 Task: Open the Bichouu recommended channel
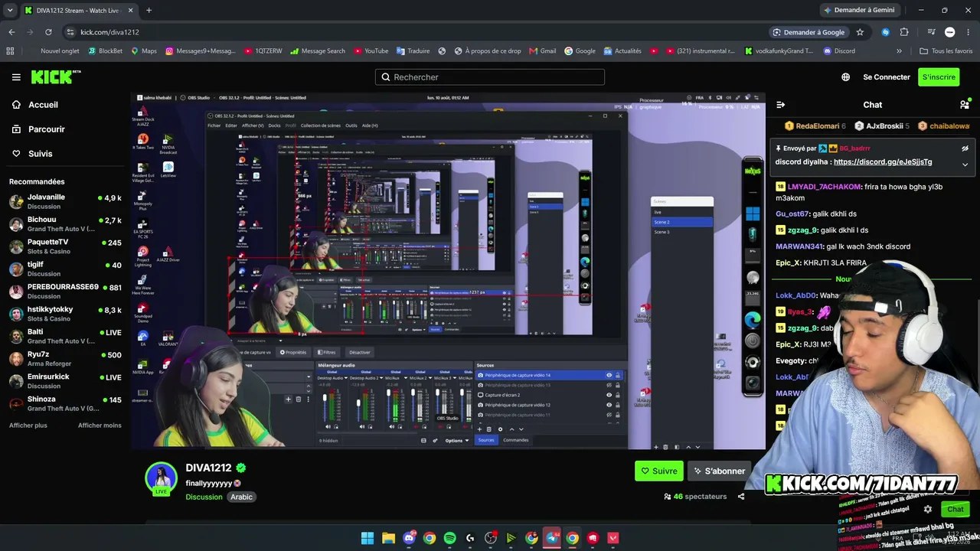(x=65, y=224)
